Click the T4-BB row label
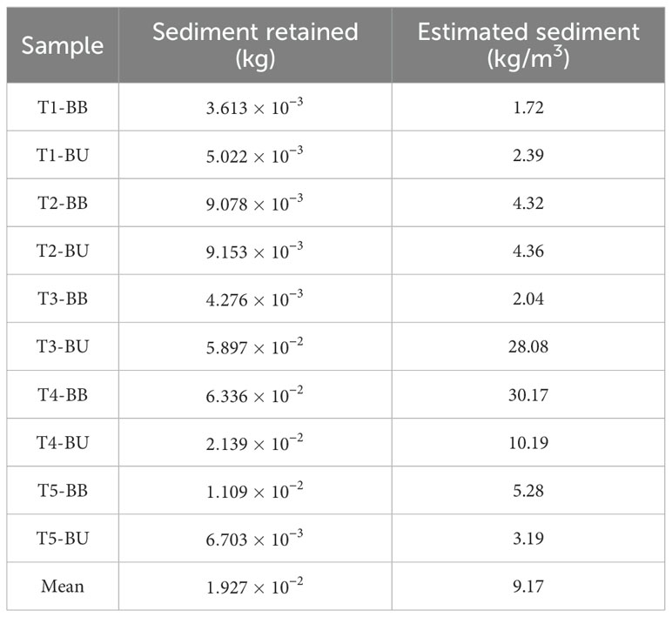 (x=62, y=394)
